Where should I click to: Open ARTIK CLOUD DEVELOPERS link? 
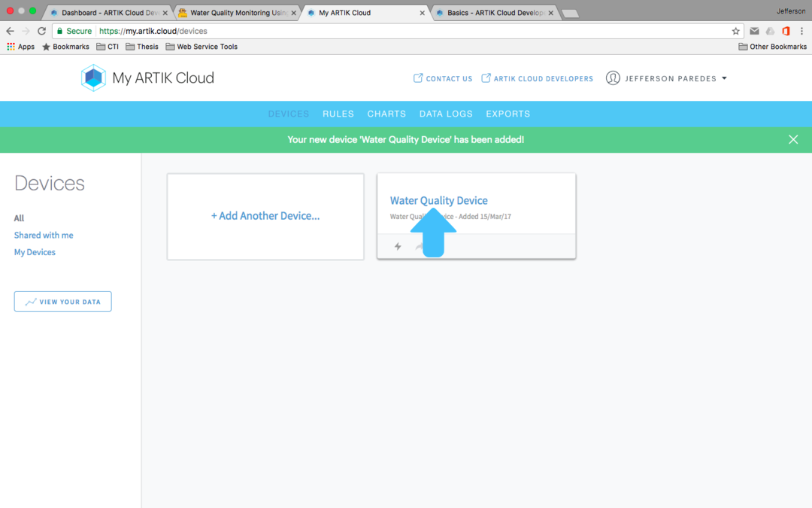[537, 78]
